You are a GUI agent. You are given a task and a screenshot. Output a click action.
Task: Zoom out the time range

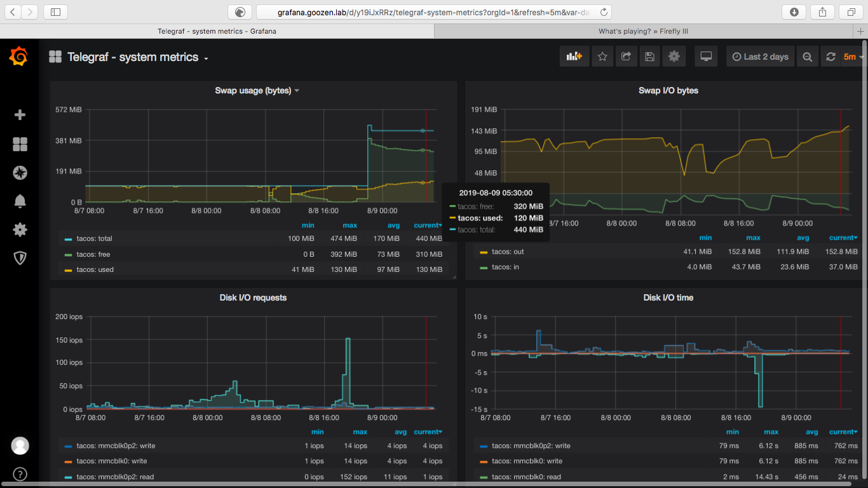click(807, 57)
